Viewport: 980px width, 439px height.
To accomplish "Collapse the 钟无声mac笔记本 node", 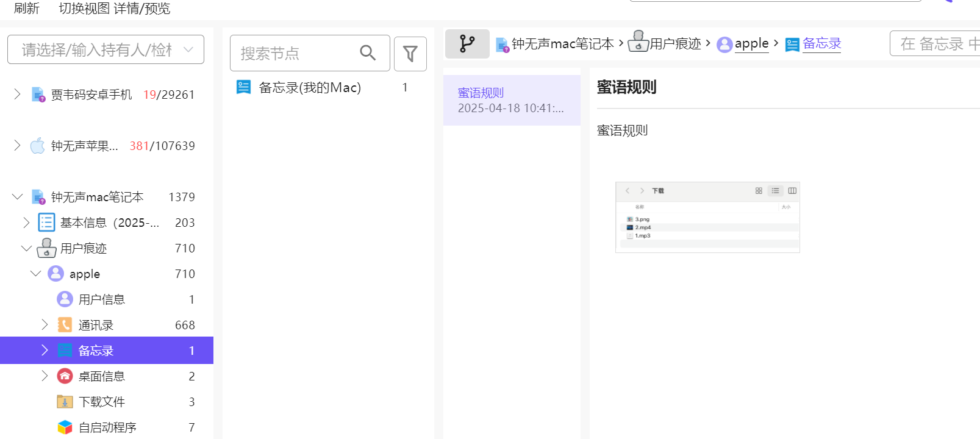I will coord(17,197).
